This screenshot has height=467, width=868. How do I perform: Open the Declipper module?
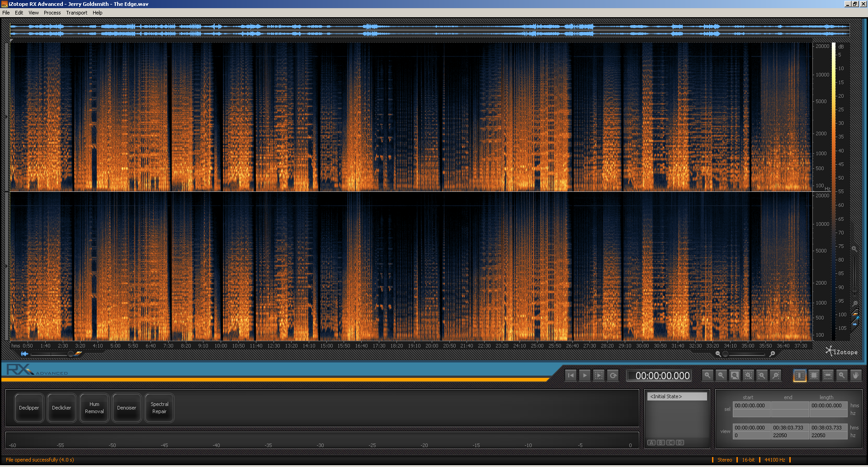pyautogui.click(x=29, y=408)
